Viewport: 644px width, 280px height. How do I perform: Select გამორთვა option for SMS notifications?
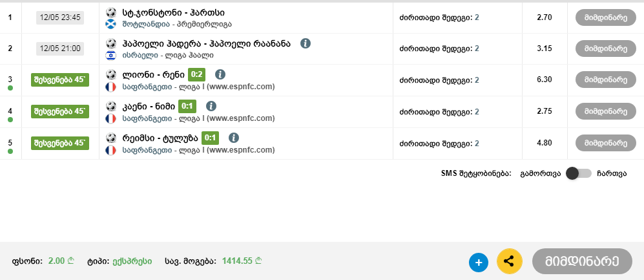click(540, 173)
